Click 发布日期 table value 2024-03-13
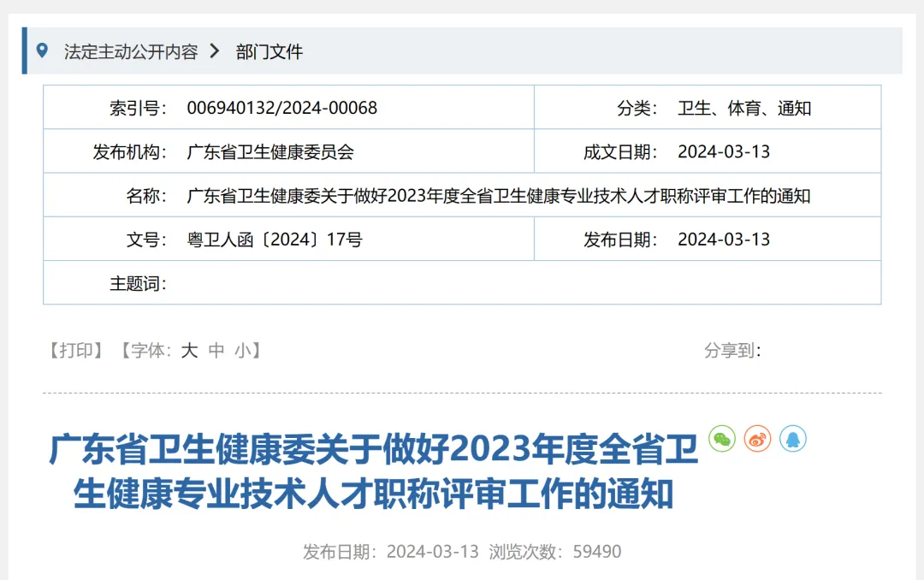Image resolution: width=924 pixels, height=580 pixels. (x=724, y=240)
